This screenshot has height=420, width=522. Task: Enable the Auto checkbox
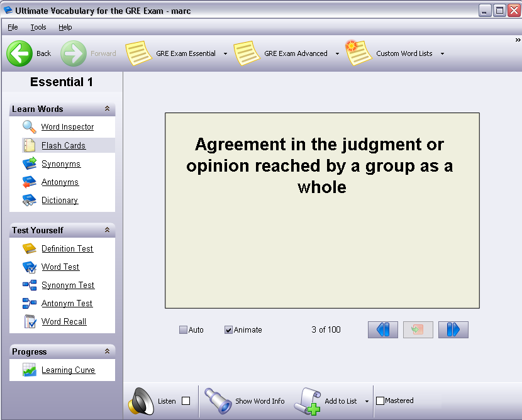tap(183, 330)
